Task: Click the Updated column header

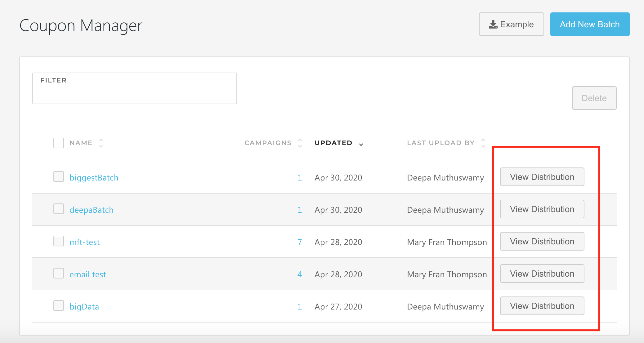Action: (333, 143)
